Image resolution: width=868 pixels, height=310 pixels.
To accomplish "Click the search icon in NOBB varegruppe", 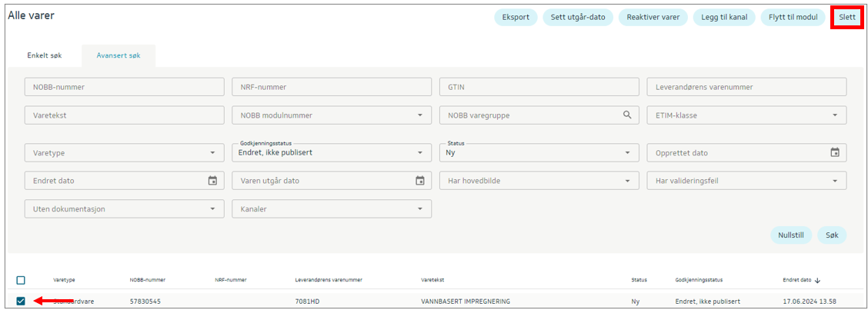I will pyautogui.click(x=628, y=115).
